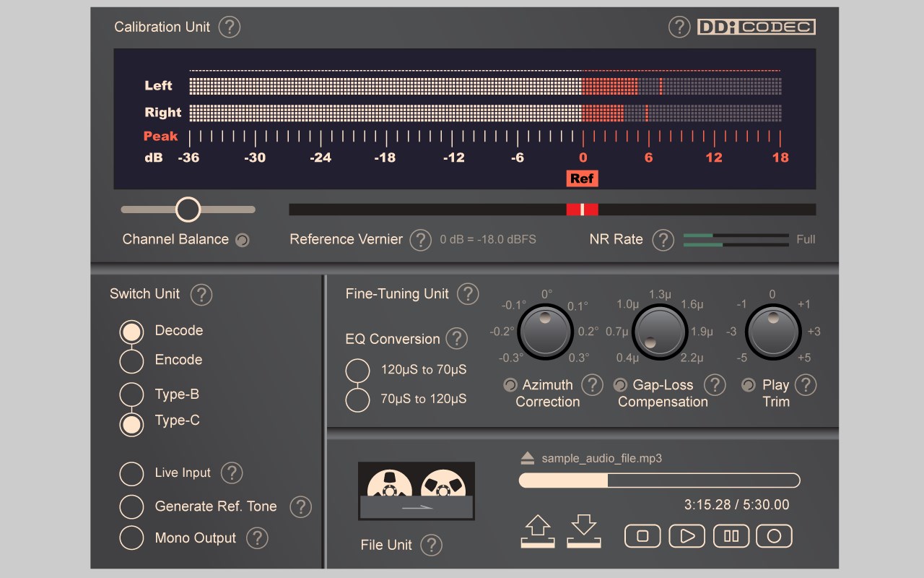This screenshot has height=578, width=924.
Task: Open help for Azimuth Correction
Action: coord(592,385)
